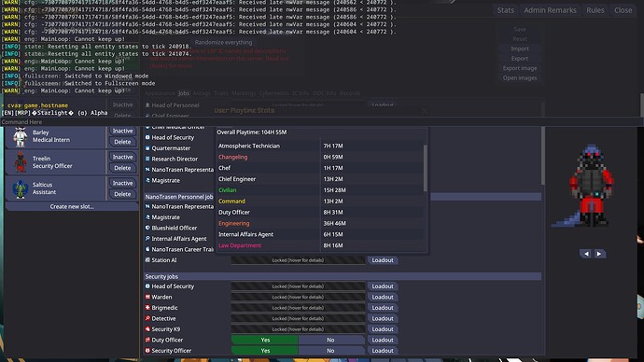Select the Engineering playtime row

tap(320, 223)
